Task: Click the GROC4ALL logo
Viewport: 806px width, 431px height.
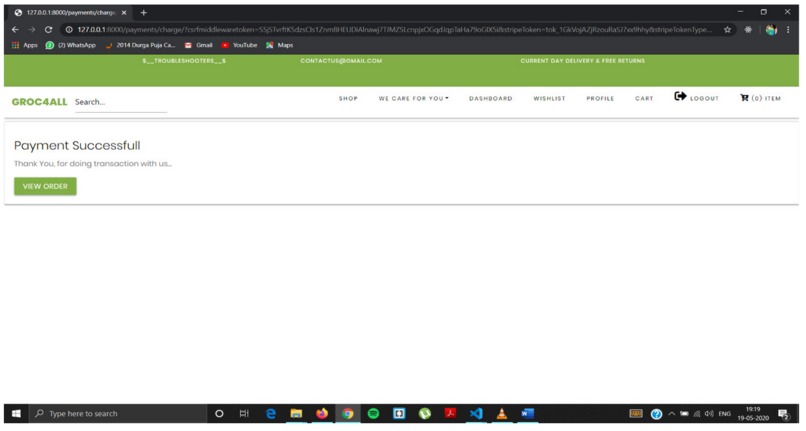Action: coord(40,102)
